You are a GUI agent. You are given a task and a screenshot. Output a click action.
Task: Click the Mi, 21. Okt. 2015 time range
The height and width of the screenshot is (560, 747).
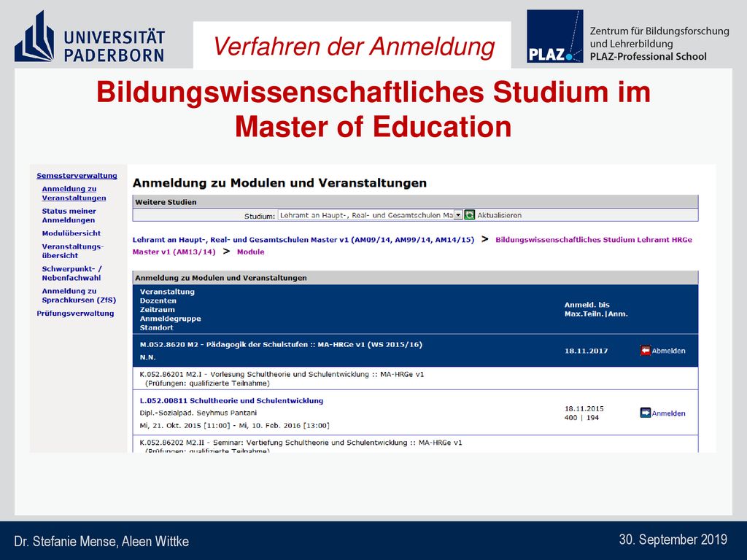(x=234, y=426)
